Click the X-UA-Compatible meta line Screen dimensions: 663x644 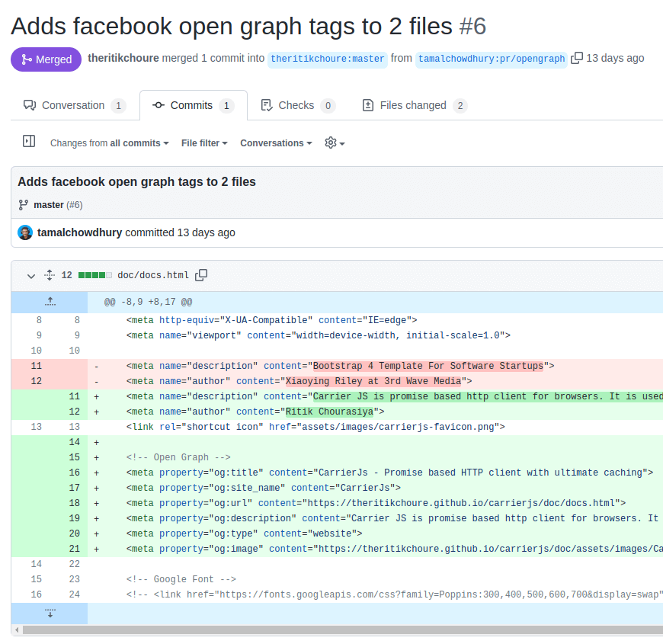click(x=271, y=321)
